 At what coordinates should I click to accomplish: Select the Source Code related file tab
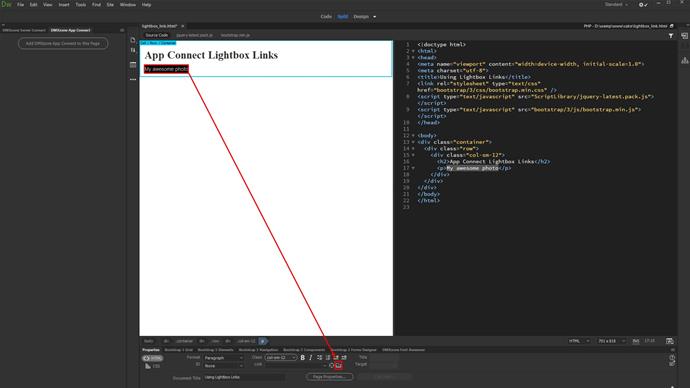157,35
